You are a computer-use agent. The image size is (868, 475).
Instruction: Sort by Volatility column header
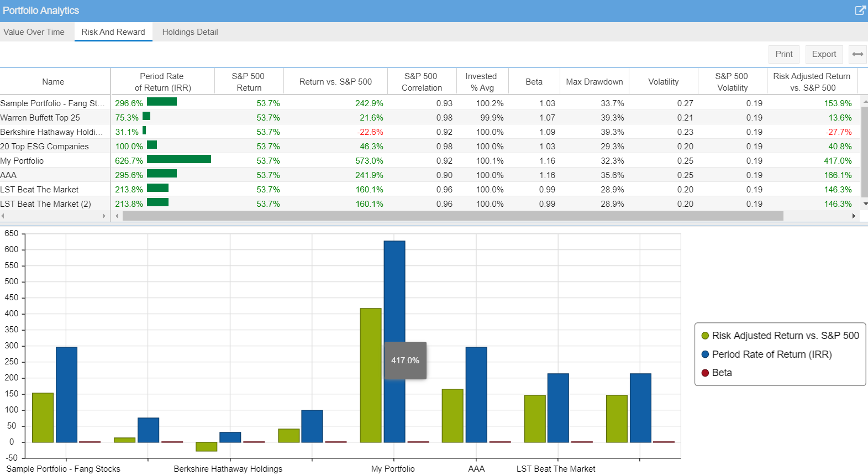(664, 82)
